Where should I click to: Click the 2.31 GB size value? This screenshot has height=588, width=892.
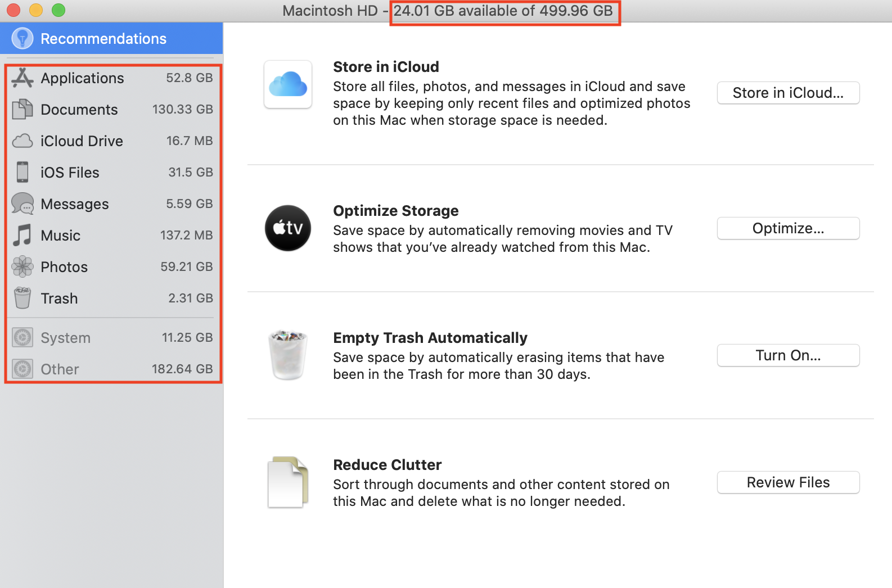pos(191,298)
